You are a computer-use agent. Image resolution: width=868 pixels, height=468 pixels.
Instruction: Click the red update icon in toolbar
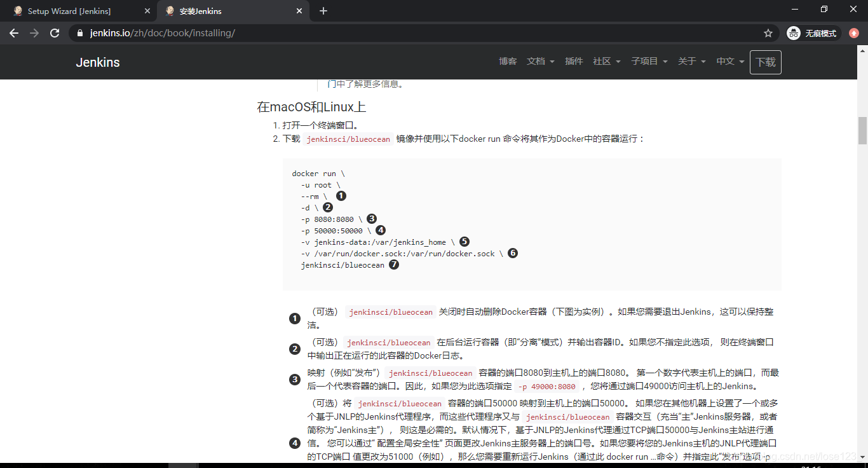coord(854,33)
